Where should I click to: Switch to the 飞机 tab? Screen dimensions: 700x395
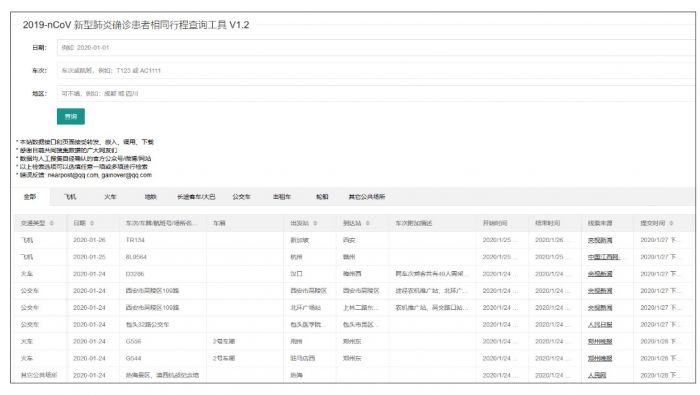tap(70, 197)
